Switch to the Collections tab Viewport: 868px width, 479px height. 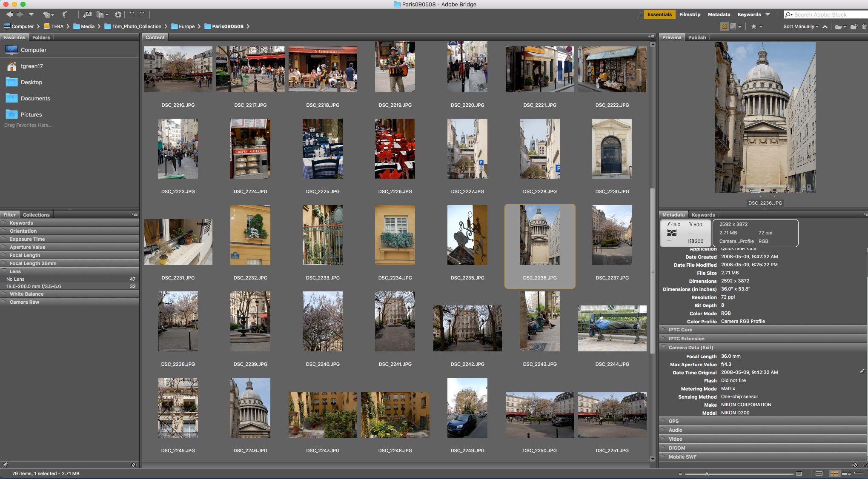(35, 214)
